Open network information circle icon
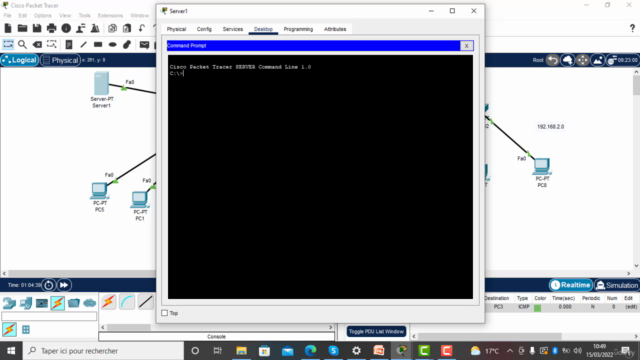This screenshot has height=360, width=640. [x=66, y=28]
